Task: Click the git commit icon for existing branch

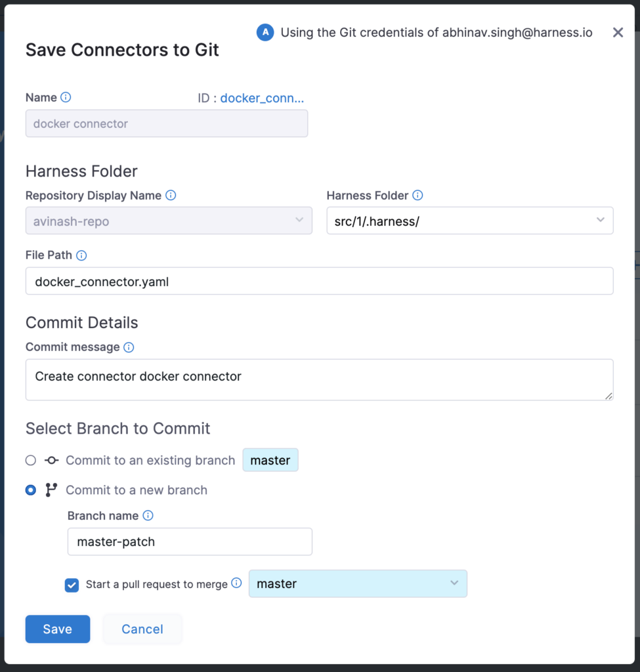Action: (51, 460)
